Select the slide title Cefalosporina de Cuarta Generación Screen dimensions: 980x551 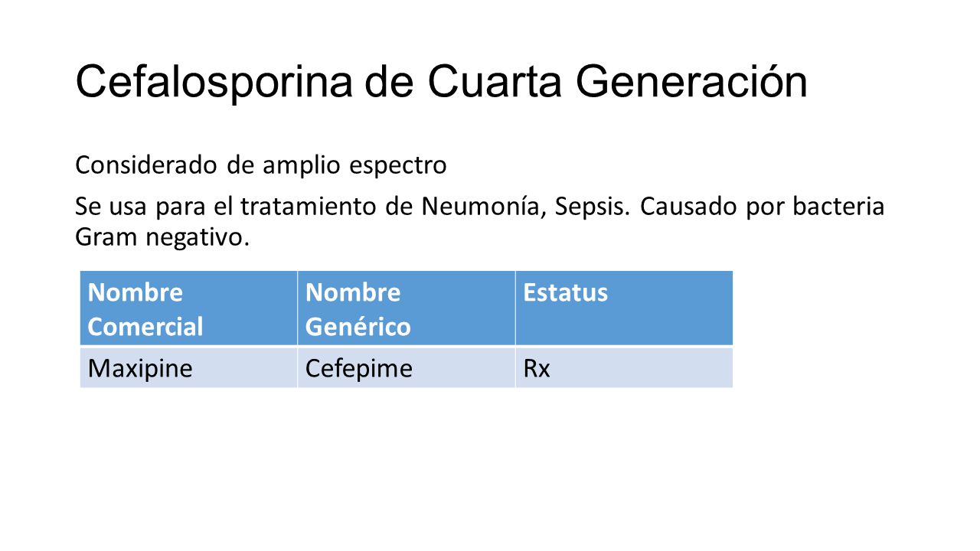(x=441, y=82)
